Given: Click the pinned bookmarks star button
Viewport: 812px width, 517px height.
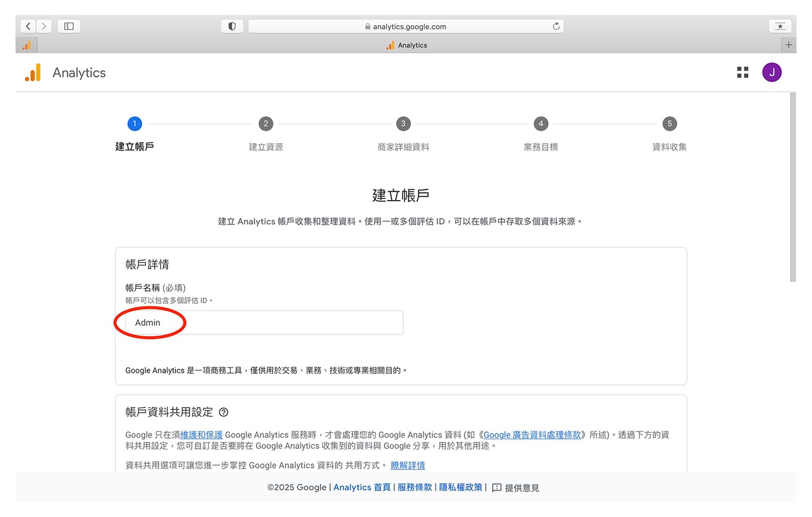Looking at the screenshot, I should (x=780, y=26).
